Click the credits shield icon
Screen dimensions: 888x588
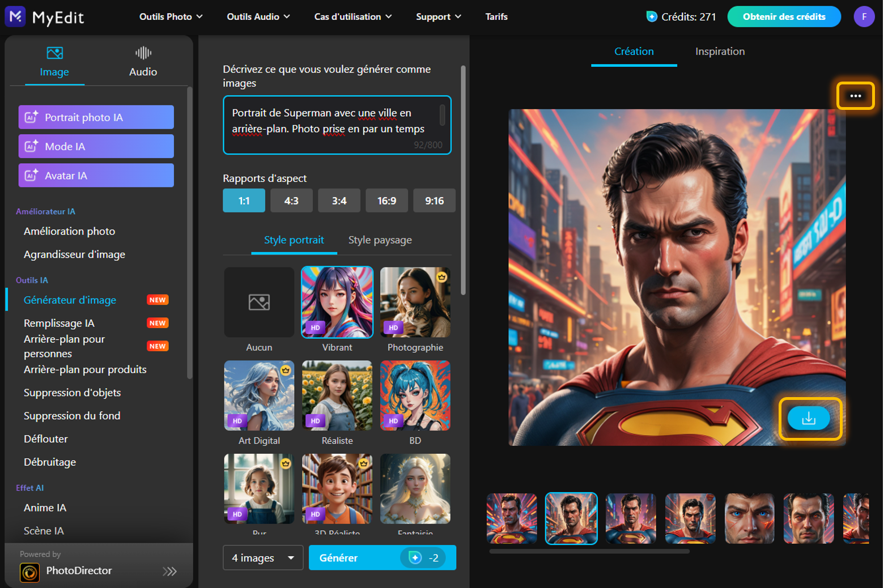pyautogui.click(x=652, y=17)
